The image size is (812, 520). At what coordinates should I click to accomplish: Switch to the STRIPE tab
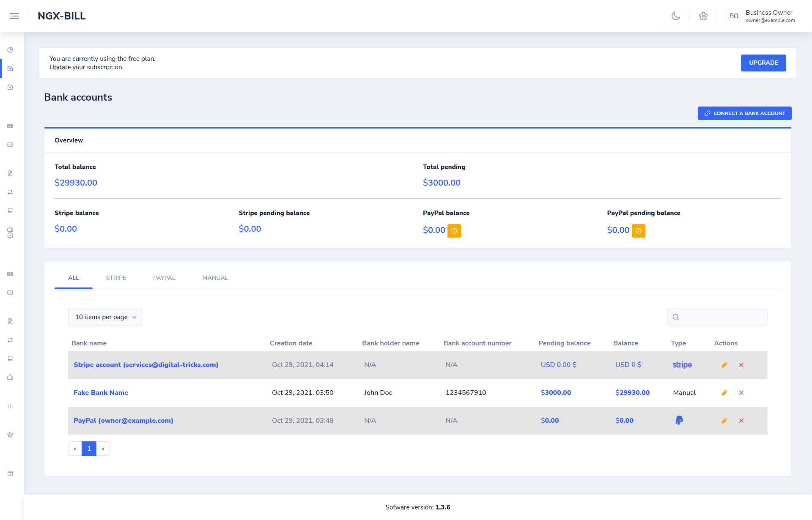(116, 278)
